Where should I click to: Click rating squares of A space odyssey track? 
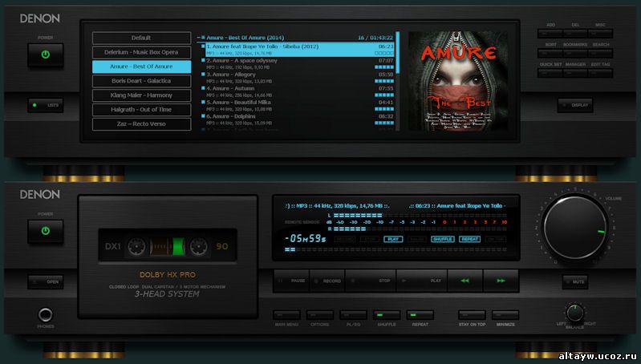tap(384, 67)
